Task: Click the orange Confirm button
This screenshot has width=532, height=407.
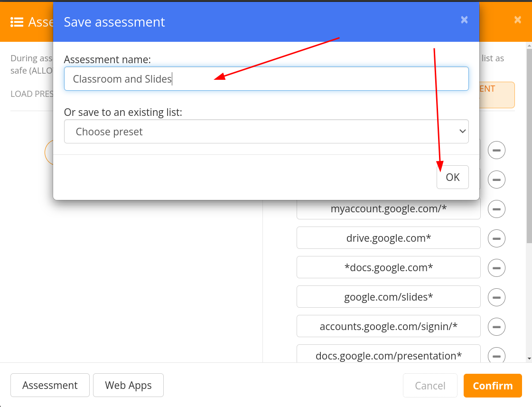Action: pyautogui.click(x=493, y=386)
